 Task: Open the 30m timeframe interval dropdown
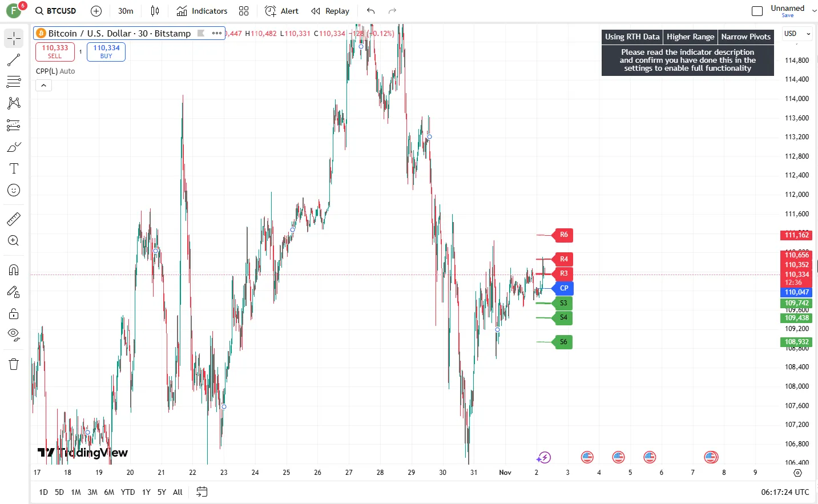coord(126,11)
